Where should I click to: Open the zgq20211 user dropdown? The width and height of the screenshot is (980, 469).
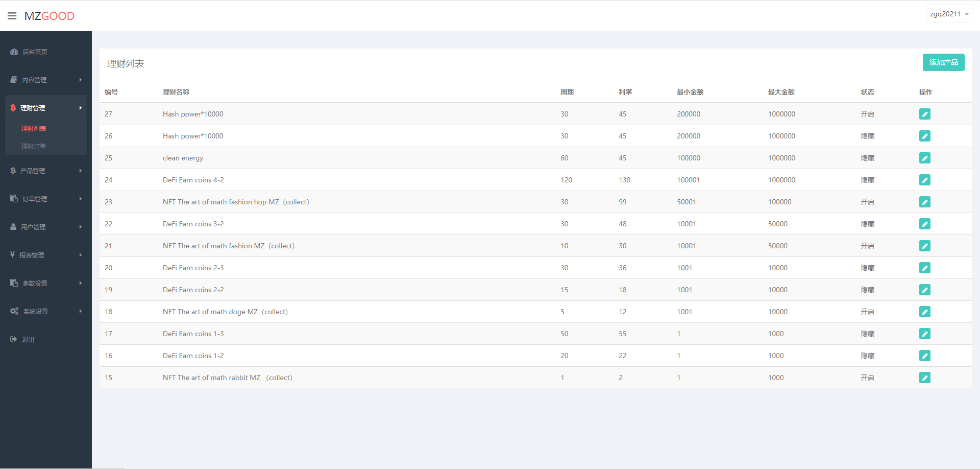pyautogui.click(x=948, y=14)
